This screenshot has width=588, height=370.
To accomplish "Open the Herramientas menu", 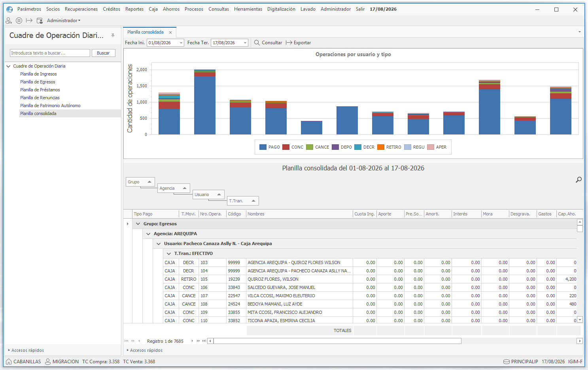I will [248, 9].
